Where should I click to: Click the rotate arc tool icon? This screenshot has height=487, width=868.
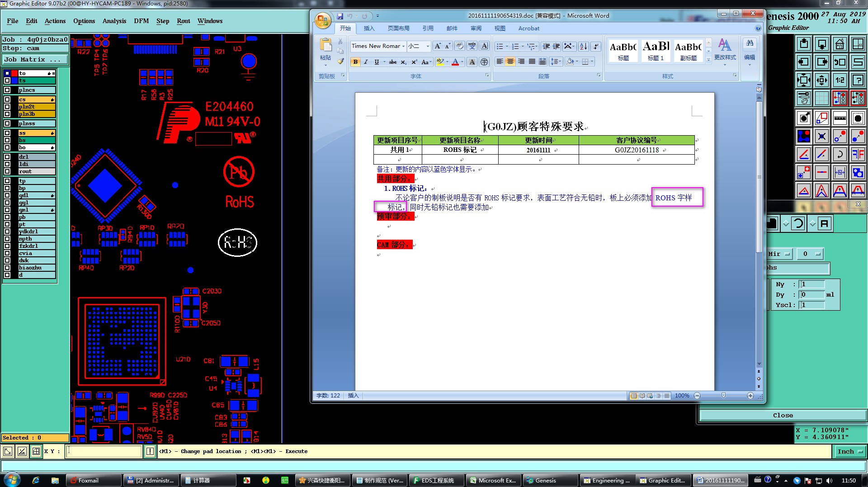(840, 154)
